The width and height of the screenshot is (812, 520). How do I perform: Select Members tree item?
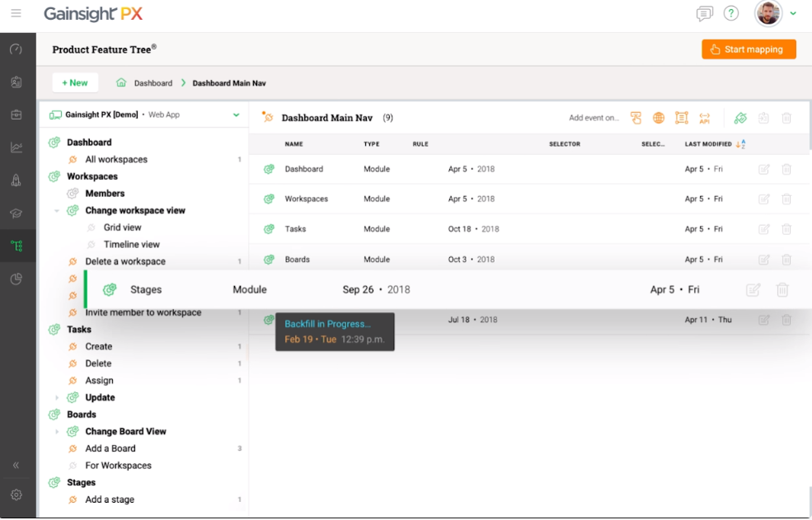[x=106, y=194]
